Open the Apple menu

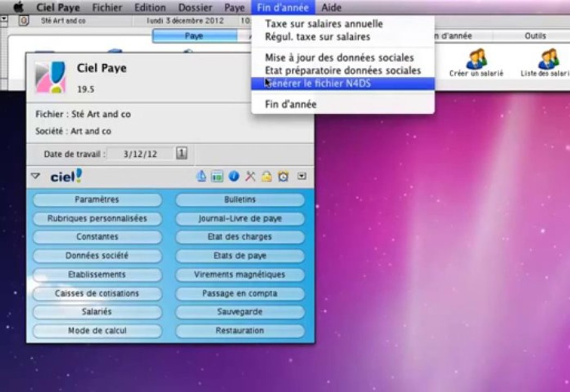19,7
